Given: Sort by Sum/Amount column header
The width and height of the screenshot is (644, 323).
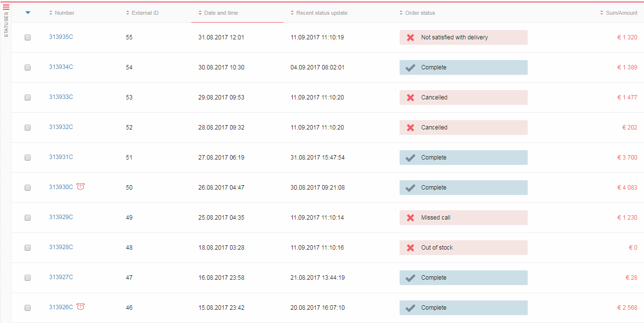Looking at the screenshot, I should tap(618, 13).
